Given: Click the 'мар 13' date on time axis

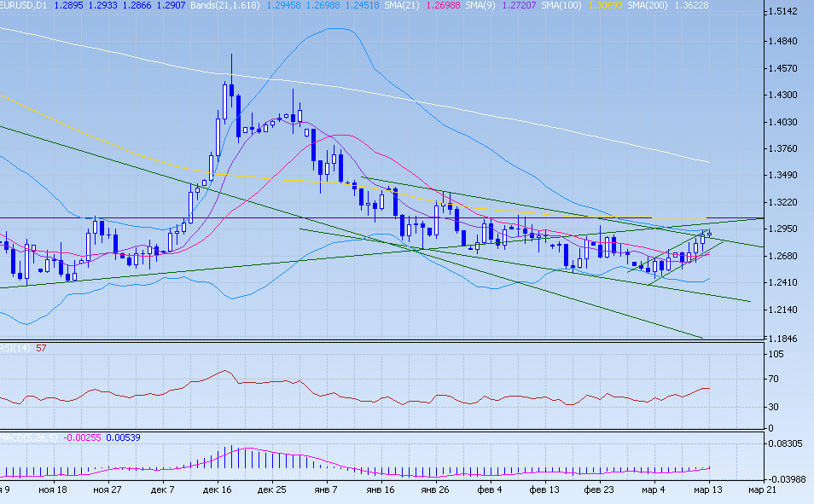Looking at the screenshot, I should tap(709, 491).
